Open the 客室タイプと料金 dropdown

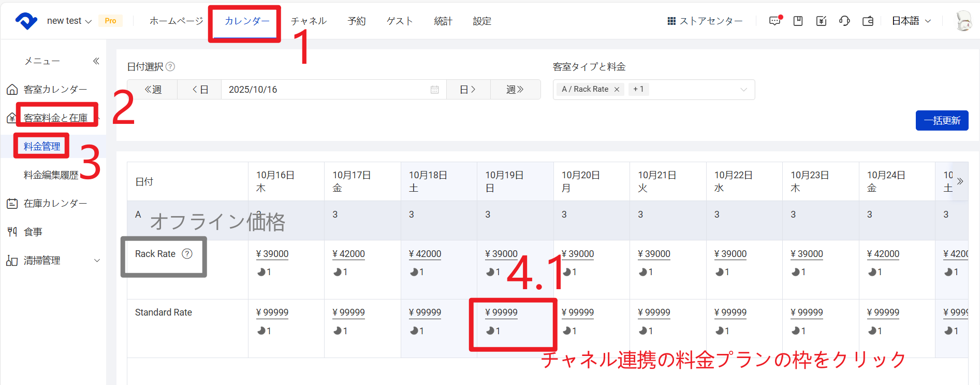pos(743,90)
